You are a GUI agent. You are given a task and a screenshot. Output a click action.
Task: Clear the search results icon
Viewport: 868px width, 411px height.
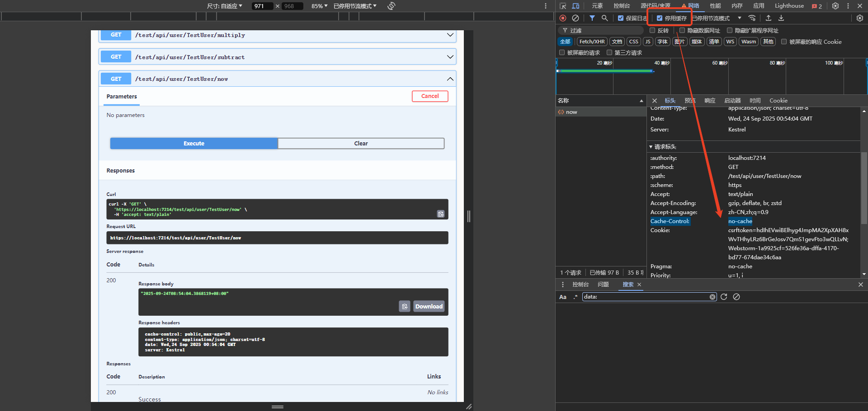click(x=736, y=297)
